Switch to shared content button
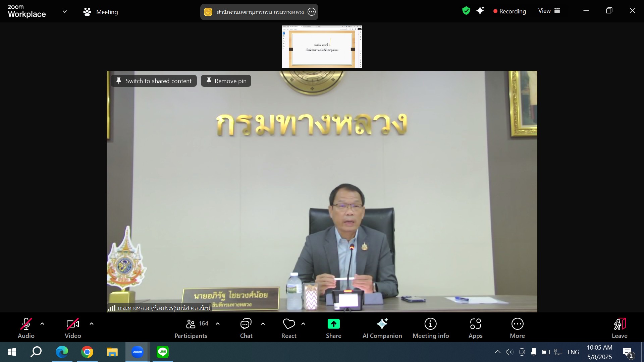 point(154,81)
